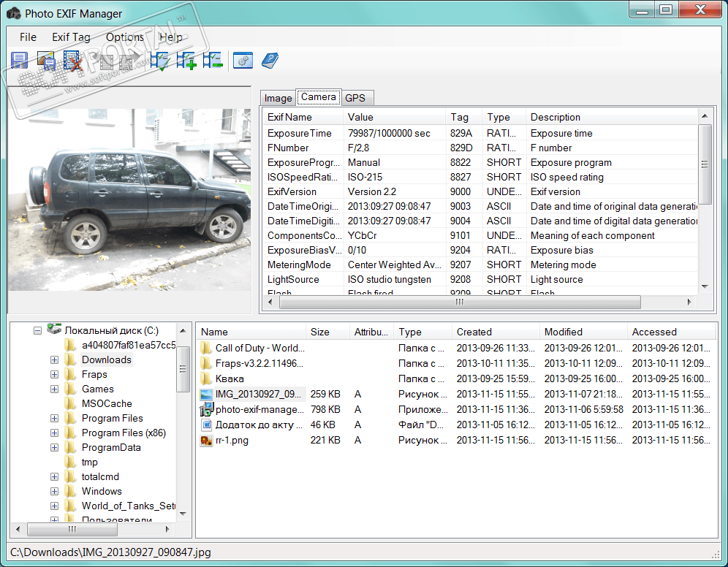
Task: Sort file list by Size column
Action: pos(319,332)
